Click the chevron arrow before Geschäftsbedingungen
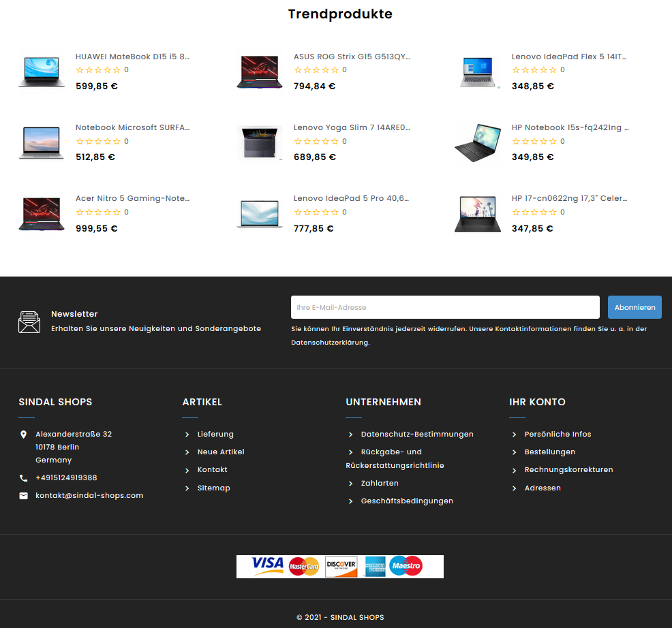 tap(350, 501)
